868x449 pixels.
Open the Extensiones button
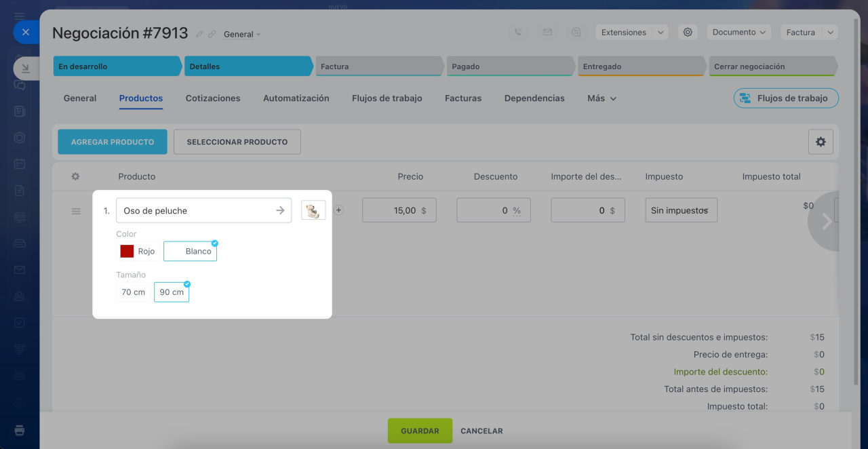click(x=624, y=32)
